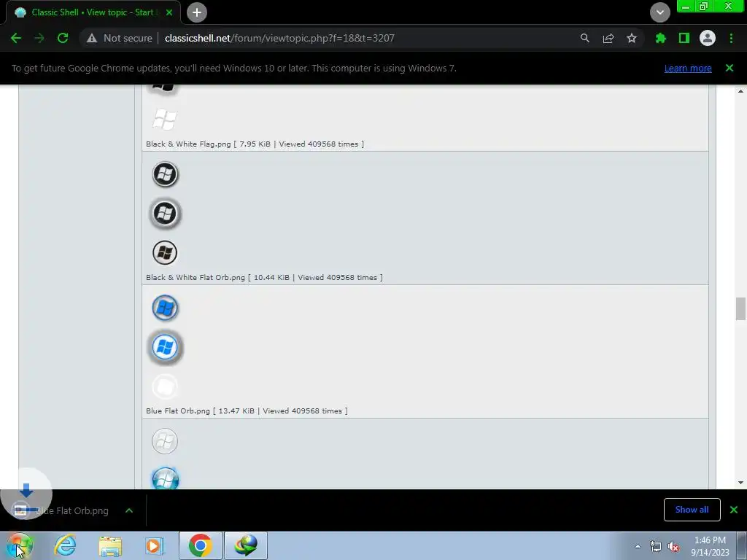The image size is (747, 560).
Task: Close the downloads bar
Action: (x=734, y=510)
